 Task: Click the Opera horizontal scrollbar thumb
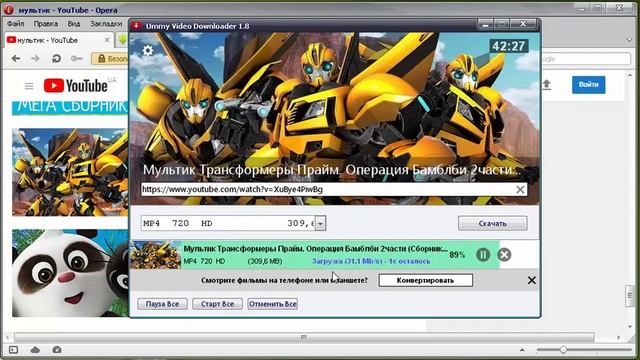304,337
